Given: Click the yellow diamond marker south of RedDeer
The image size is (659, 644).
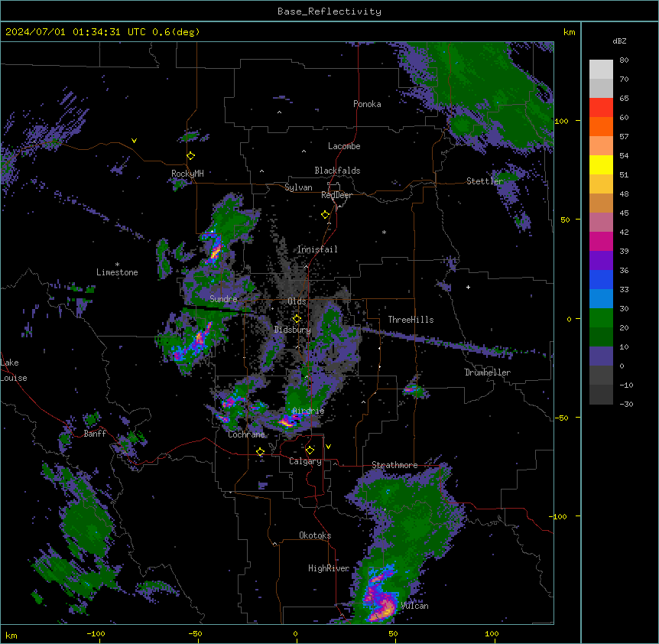Looking at the screenshot, I should tap(325, 215).
